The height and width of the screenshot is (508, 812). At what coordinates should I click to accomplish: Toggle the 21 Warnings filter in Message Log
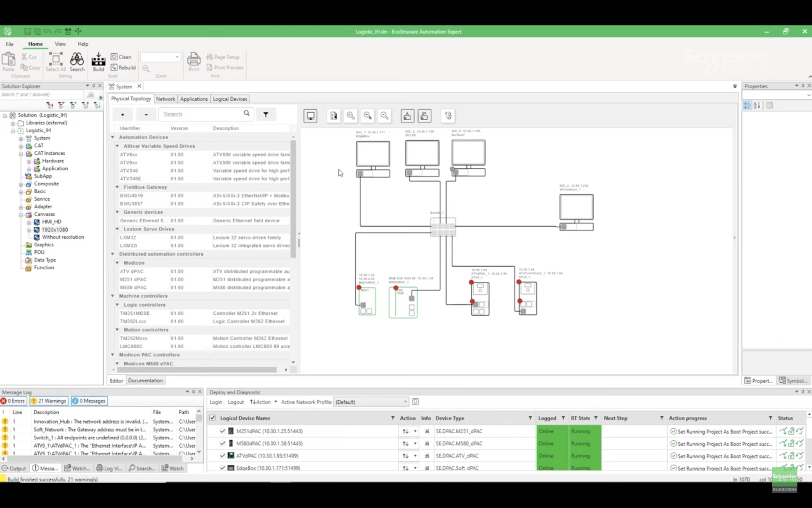coord(49,401)
